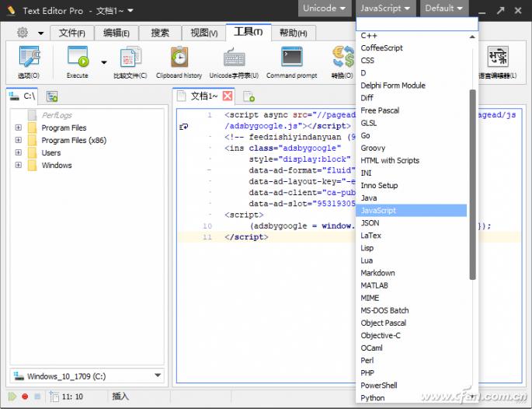Close the 文档1~ document tab

pos(228,96)
